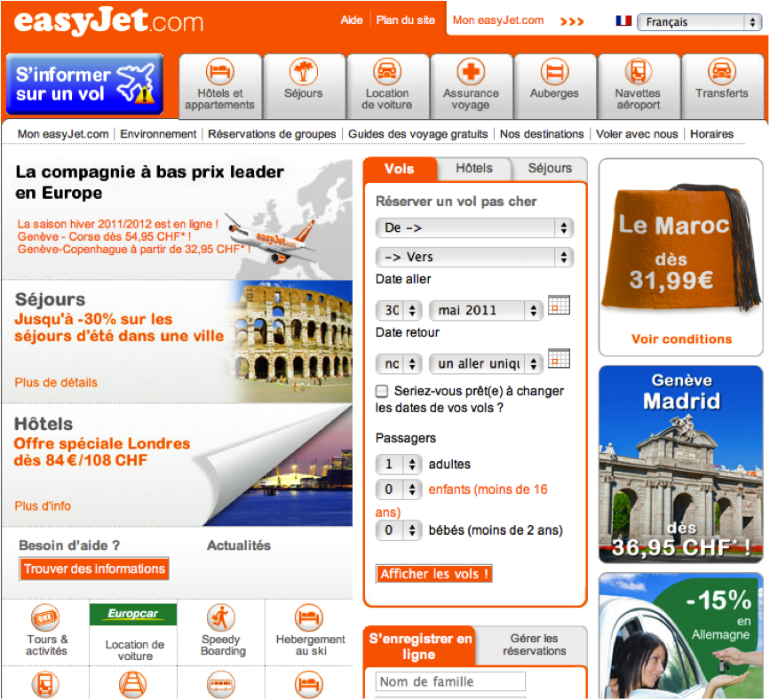Open Voler avec nous menu item
The height and width of the screenshot is (700, 770).
click(637, 134)
